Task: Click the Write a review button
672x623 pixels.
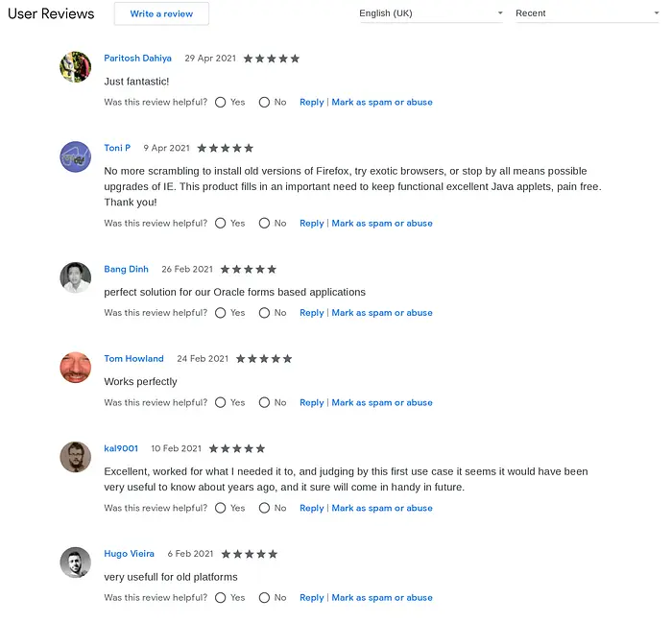Action: click(161, 14)
